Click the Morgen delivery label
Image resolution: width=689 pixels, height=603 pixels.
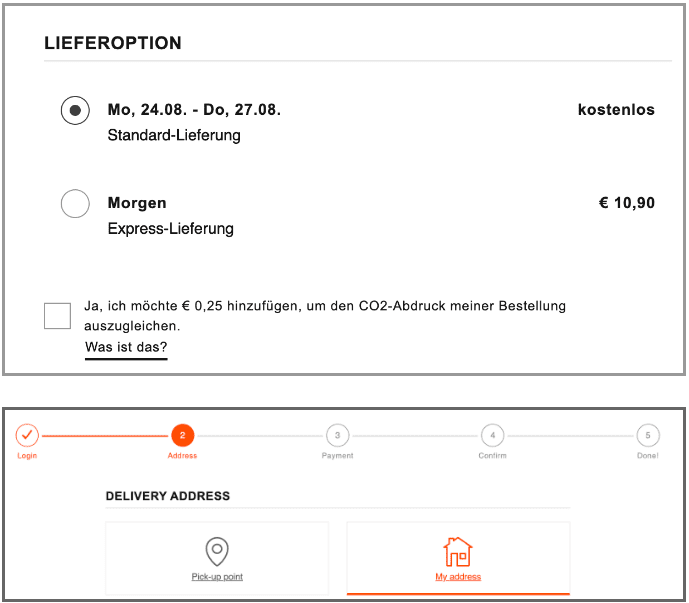coord(137,203)
